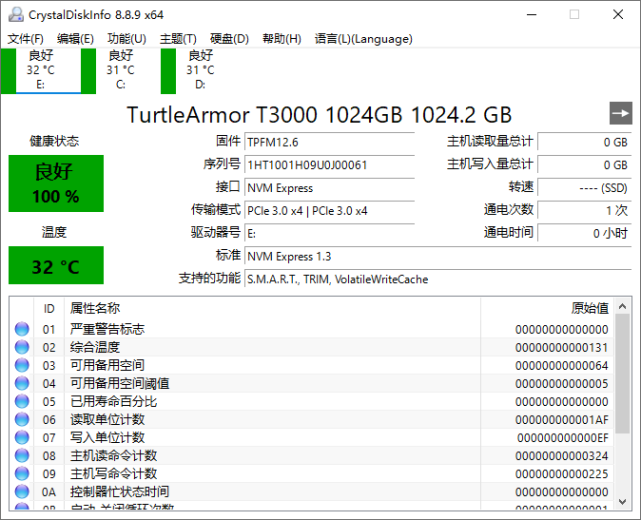This screenshot has height=520, width=641.
Task: Click status orb for attribute 07 写入单位计数
Action: [x=22, y=437]
